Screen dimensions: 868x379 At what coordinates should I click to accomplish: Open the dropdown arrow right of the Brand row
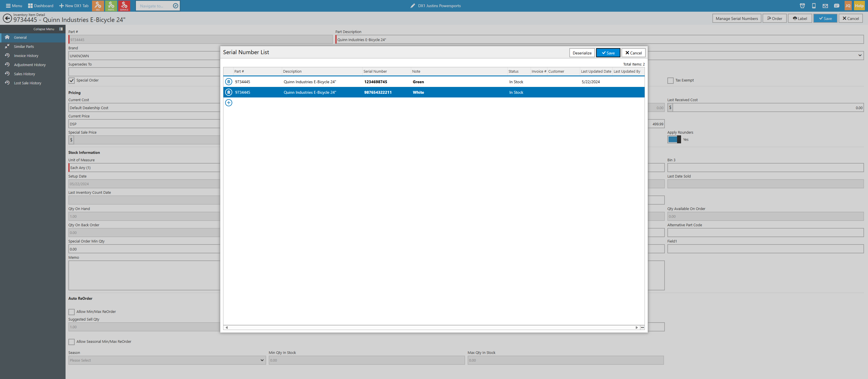[x=859, y=56]
